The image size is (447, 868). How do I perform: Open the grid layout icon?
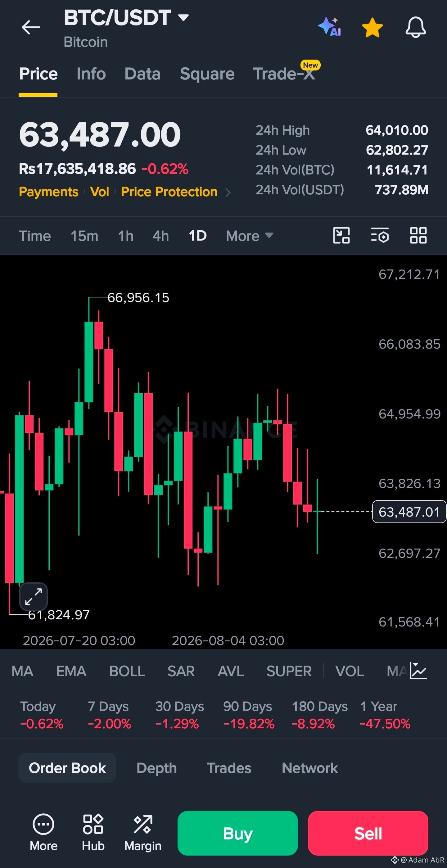point(418,235)
